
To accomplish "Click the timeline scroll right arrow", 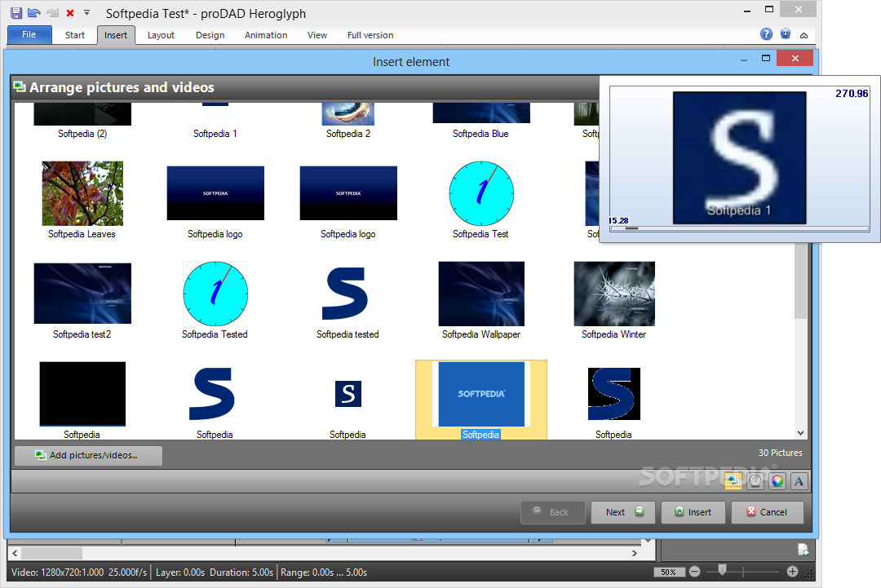I will [635, 553].
